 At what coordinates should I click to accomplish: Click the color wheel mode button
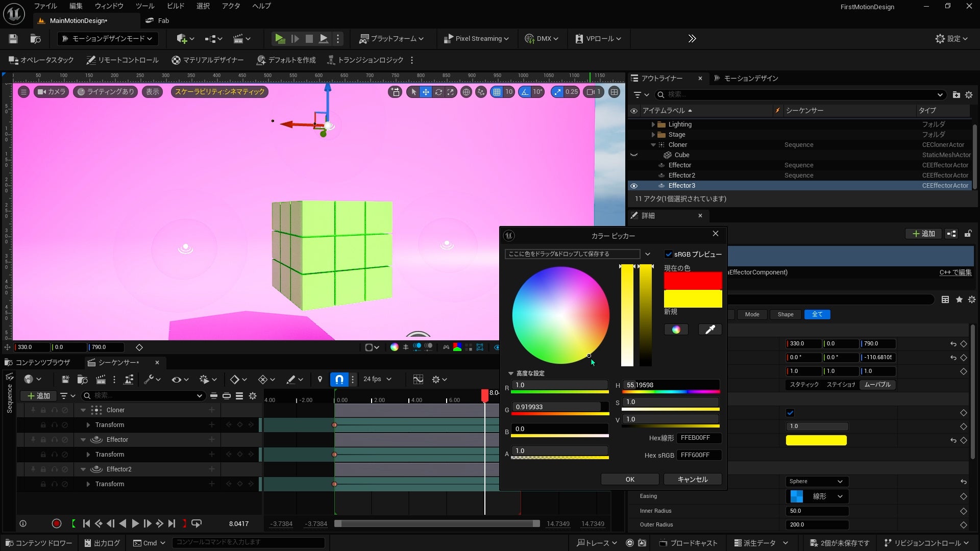[x=676, y=330]
